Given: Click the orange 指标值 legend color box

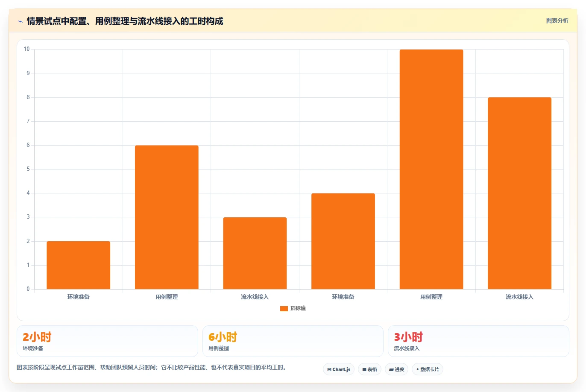Looking at the screenshot, I should click(284, 309).
